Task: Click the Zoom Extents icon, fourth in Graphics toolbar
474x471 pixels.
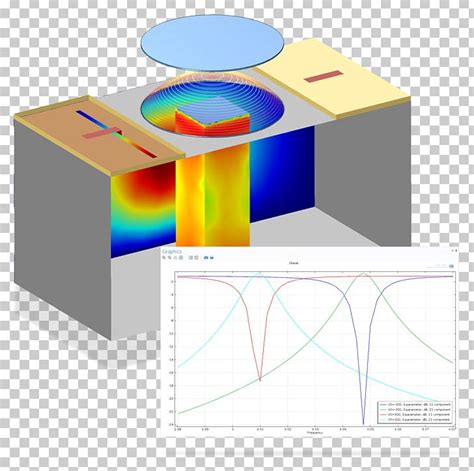Action: [181, 258]
